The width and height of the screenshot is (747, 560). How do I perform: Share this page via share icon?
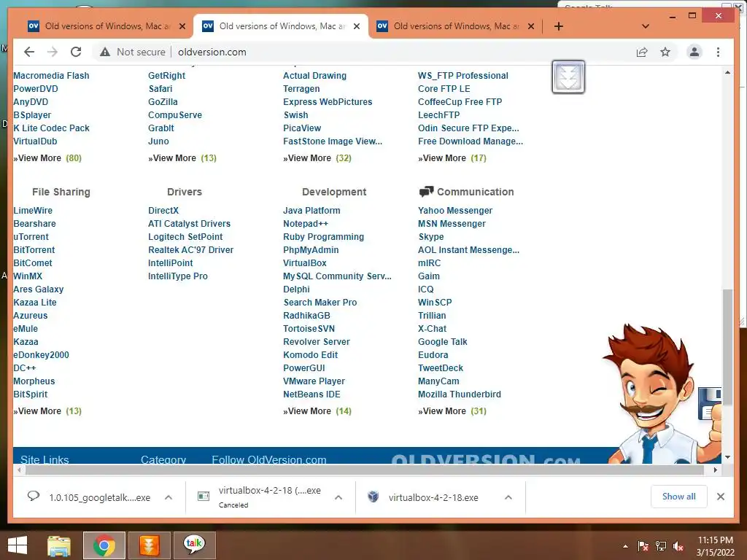642,52
